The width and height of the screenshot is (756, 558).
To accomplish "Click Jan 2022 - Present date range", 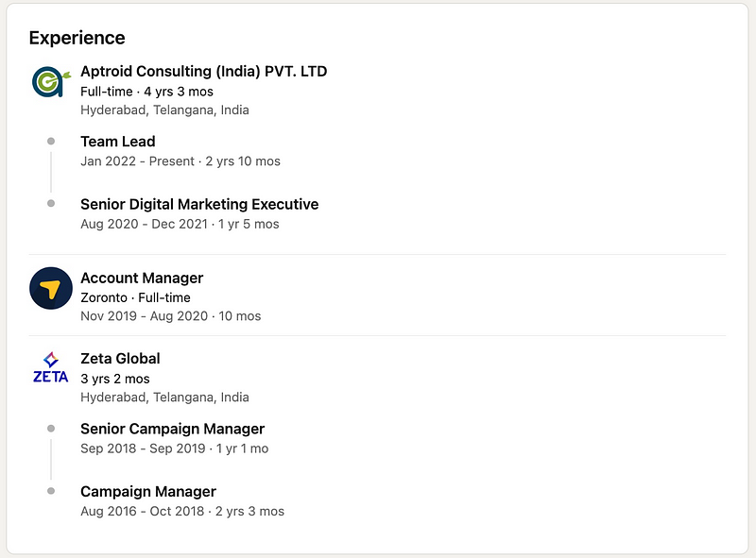I will (140, 161).
